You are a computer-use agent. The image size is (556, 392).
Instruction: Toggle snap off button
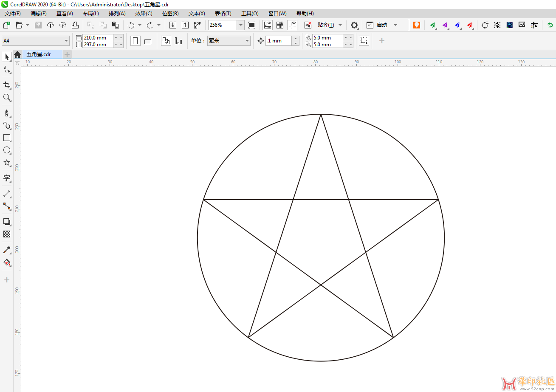(308, 25)
